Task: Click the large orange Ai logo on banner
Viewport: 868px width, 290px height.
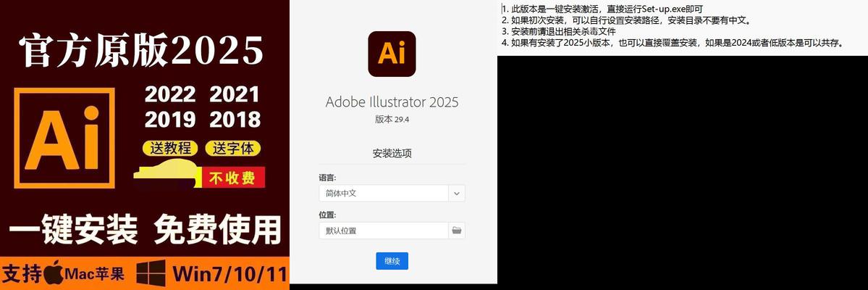Action: click(x=64, y=138)
